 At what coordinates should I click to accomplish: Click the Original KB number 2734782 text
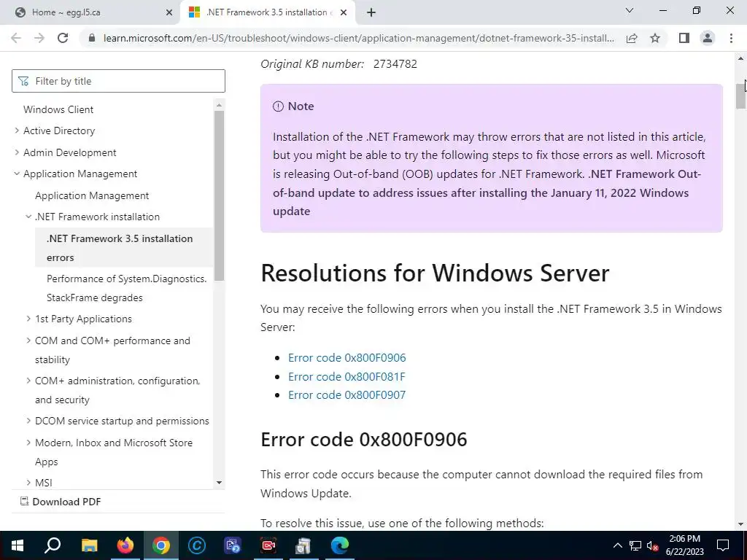click(338, 64)
